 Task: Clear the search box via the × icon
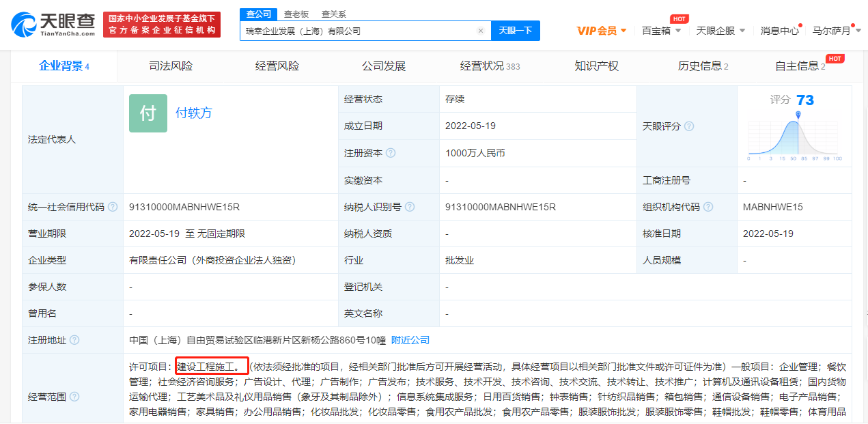480,30
